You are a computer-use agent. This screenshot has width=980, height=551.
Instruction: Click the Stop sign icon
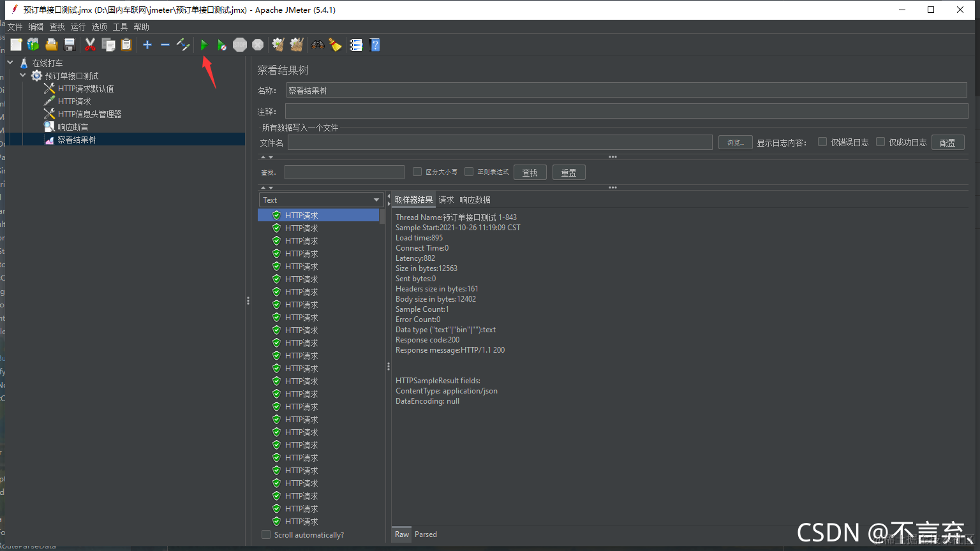pyautogui.click(x=240, y=45)
